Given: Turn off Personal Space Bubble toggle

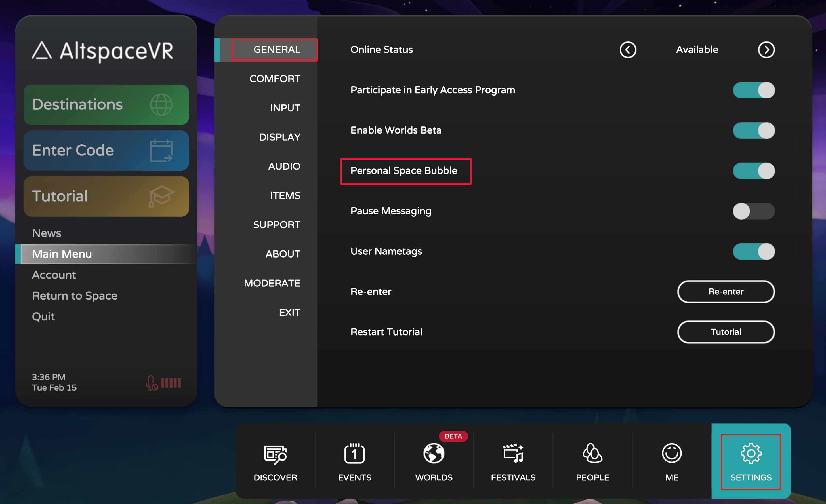Looking at the screenshot, I should [754, 171].
